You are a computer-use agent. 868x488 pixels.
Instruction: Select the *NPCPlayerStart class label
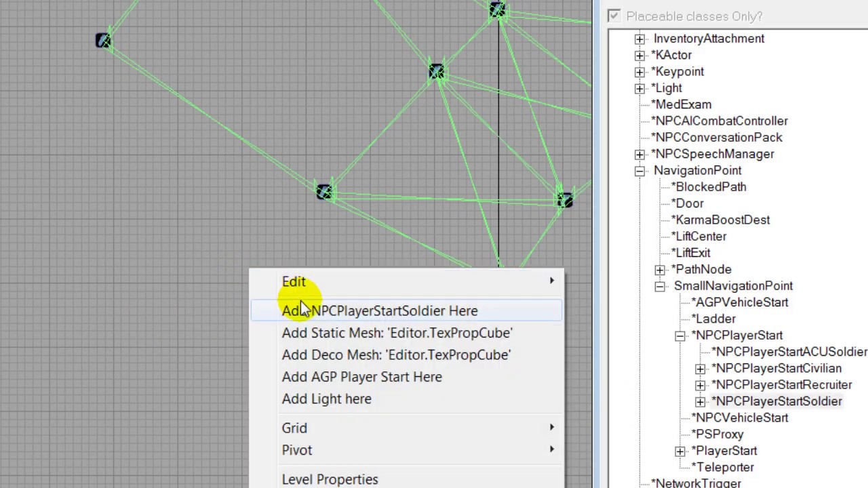coord(736,335)
